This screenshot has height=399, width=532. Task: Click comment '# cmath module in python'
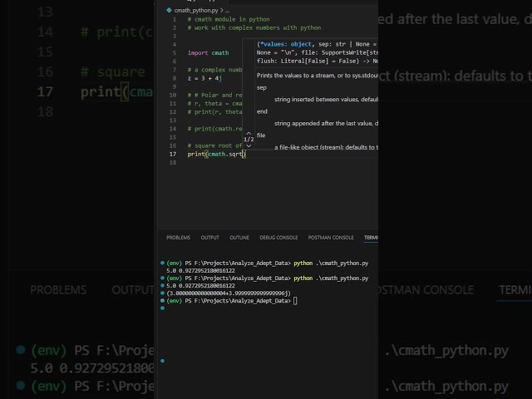(229, 19)
